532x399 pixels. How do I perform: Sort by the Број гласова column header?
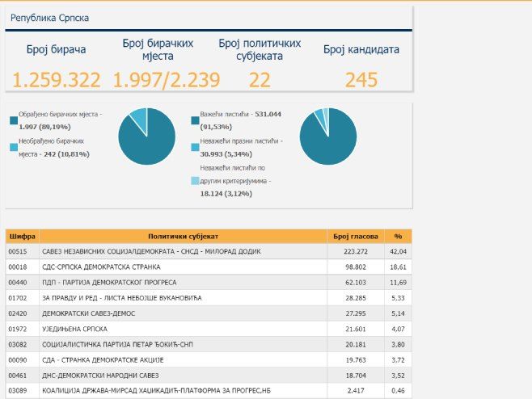pos(355,237)
